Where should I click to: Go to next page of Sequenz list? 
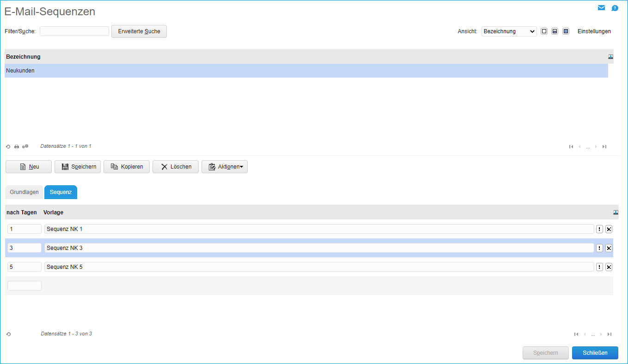pyautogui.click(x=601, y=334)
